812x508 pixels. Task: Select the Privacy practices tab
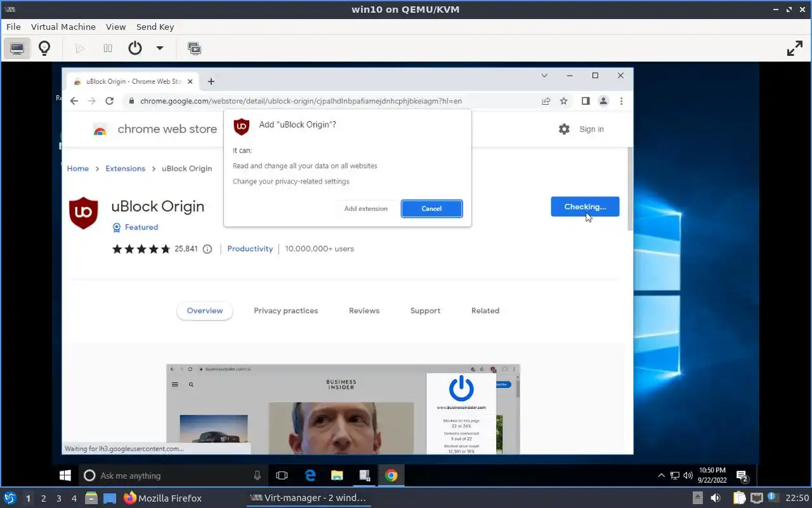(285, 311)
